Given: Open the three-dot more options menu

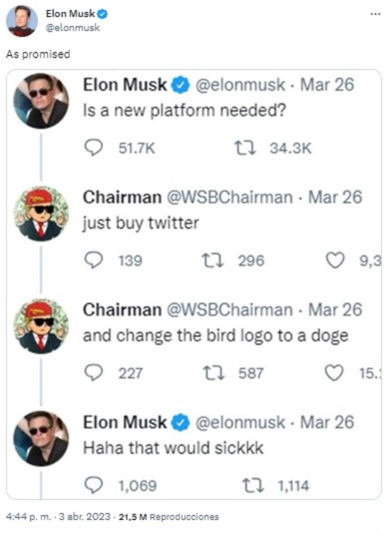Looking at the screenshot, I should pyautogui.click(x=375, y=15).
